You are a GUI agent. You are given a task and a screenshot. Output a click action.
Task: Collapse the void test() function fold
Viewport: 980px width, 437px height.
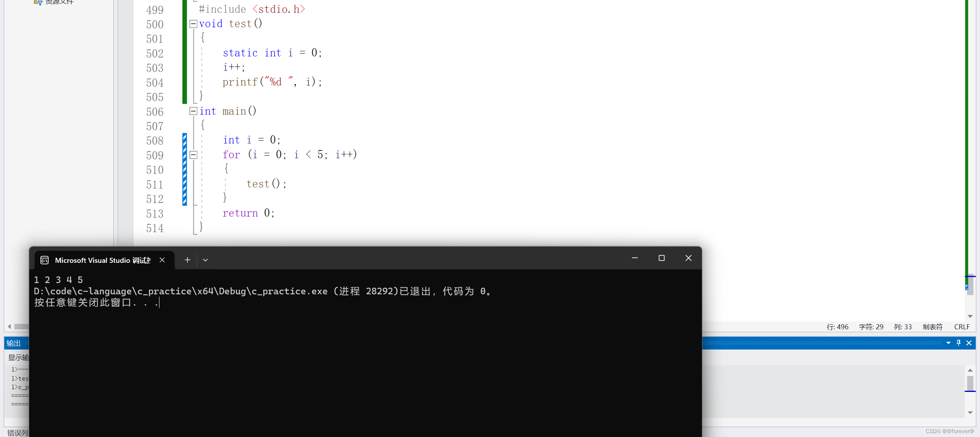point(193,24)
